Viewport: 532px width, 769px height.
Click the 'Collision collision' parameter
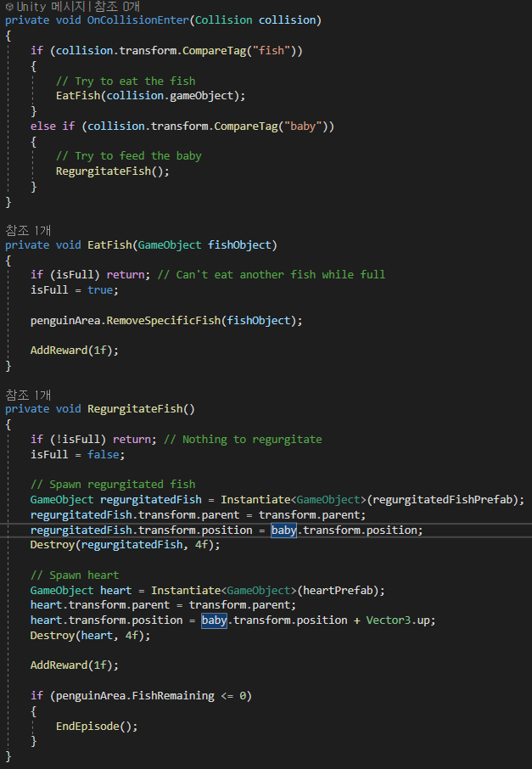[x=255, y=20]
